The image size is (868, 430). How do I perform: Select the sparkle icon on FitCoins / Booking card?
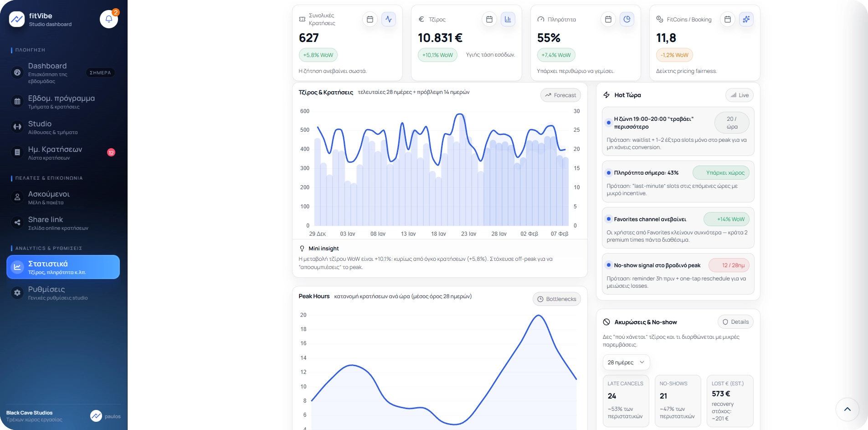coord(746,19)
